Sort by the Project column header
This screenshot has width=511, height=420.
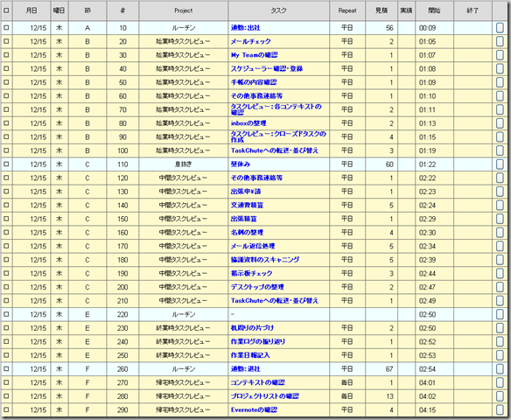[x=184, y=10]
